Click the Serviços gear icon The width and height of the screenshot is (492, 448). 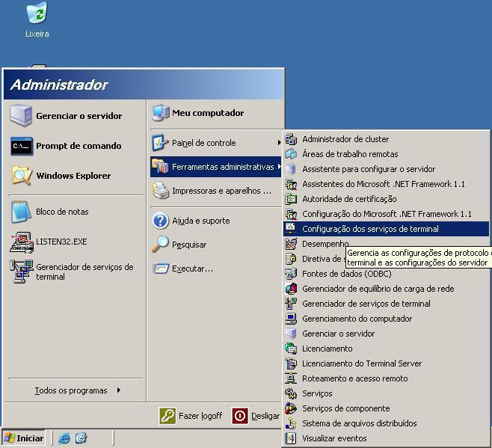pyautogui.click(x=291, y=393)
